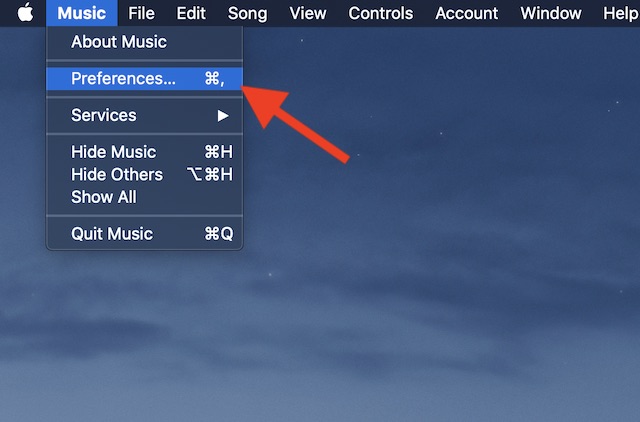Open the Window menu
640x422 pixels.
click(551, 13)
